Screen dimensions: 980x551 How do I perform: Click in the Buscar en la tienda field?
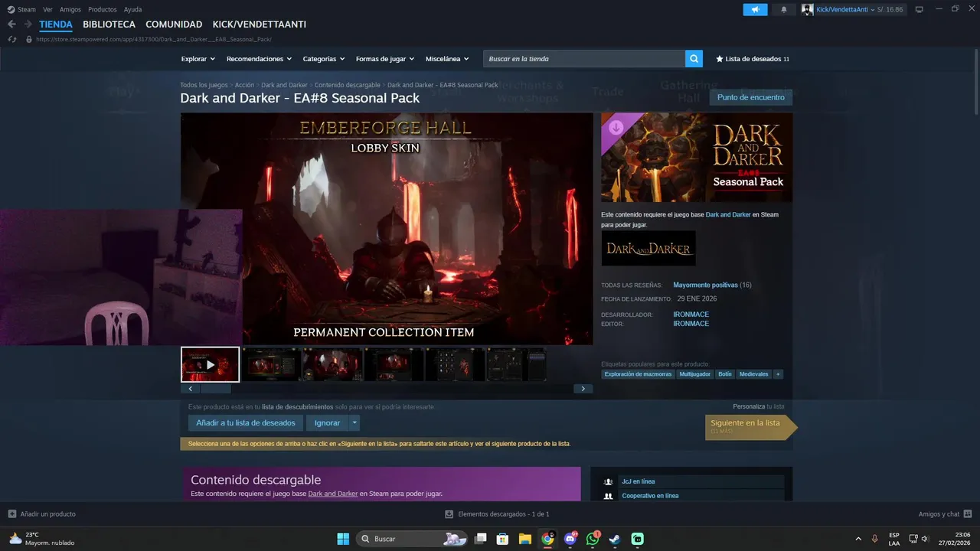coord(584,59)
